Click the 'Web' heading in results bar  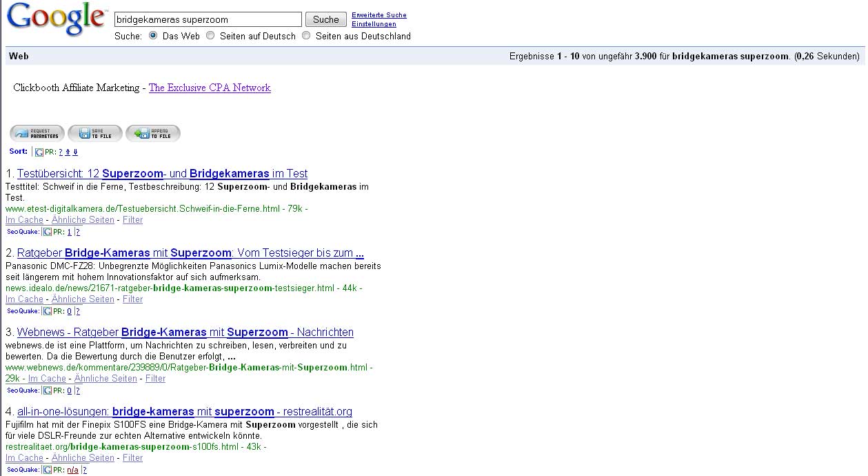(19, 57)
